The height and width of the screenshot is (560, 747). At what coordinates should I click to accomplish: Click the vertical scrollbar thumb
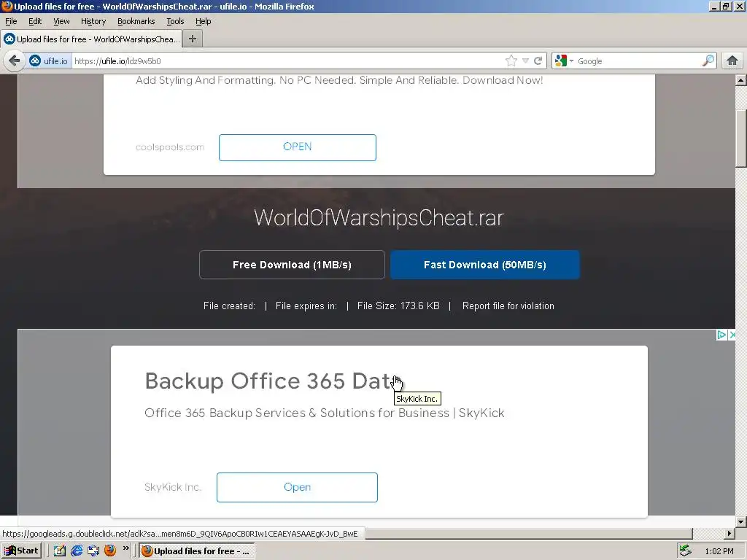tap(741, 139)
